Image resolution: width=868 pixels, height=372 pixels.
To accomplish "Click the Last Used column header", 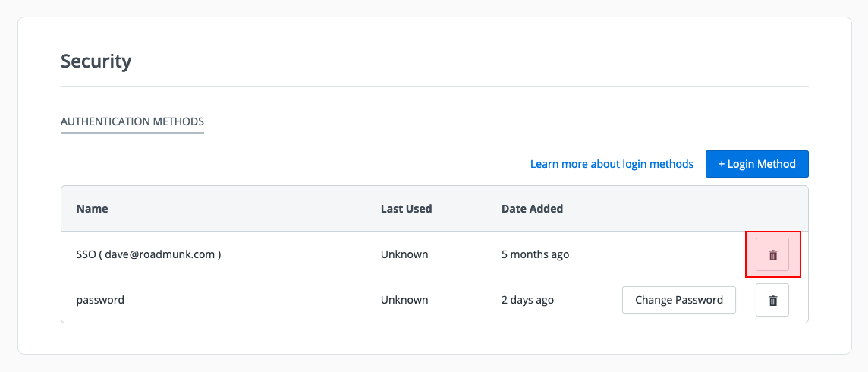I will (406, 209).
